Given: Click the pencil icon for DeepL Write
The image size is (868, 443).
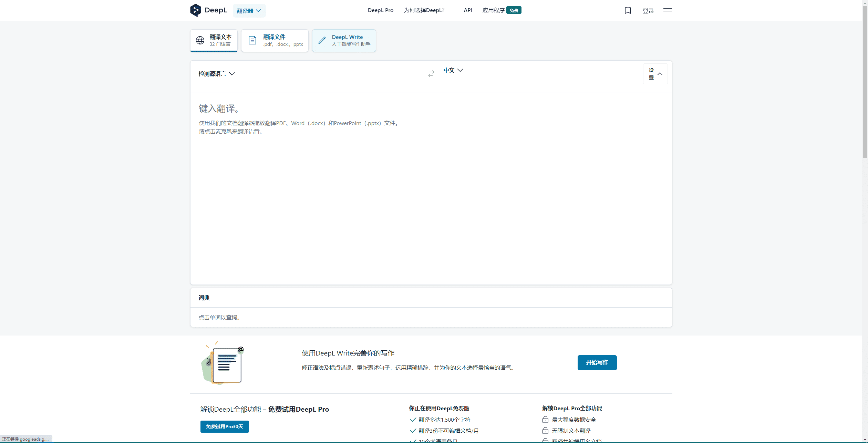Looking at the screenshot, I should [322, 40].
